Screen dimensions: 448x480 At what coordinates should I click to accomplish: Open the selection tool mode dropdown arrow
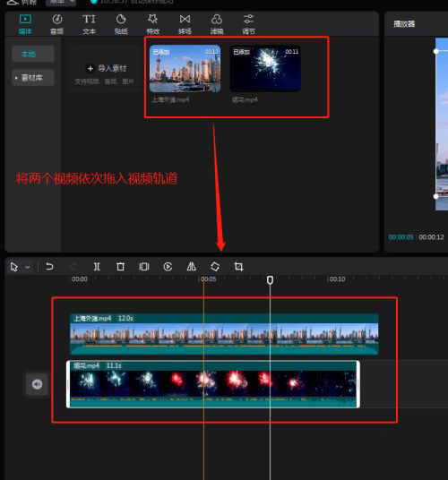[28, 267]
